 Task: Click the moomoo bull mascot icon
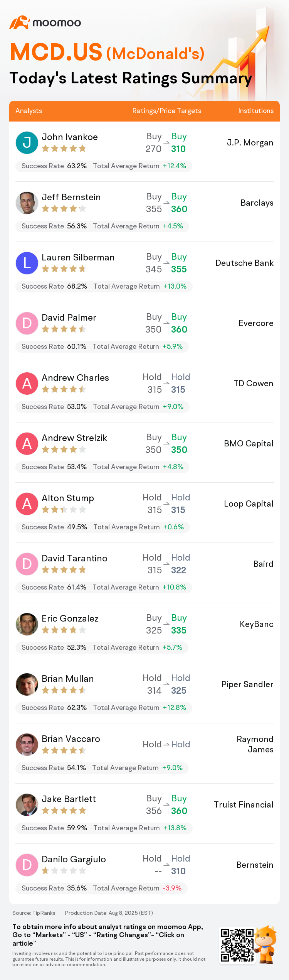[266, 944]
